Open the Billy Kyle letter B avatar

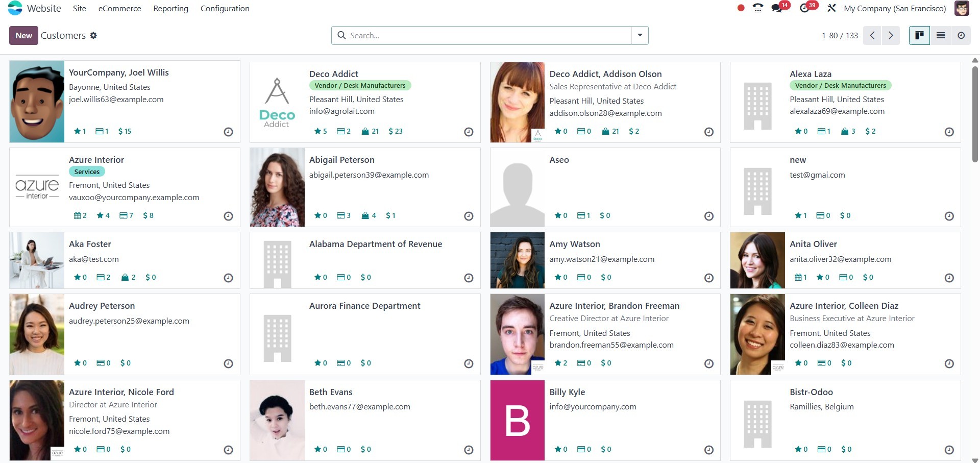[518, 420]
